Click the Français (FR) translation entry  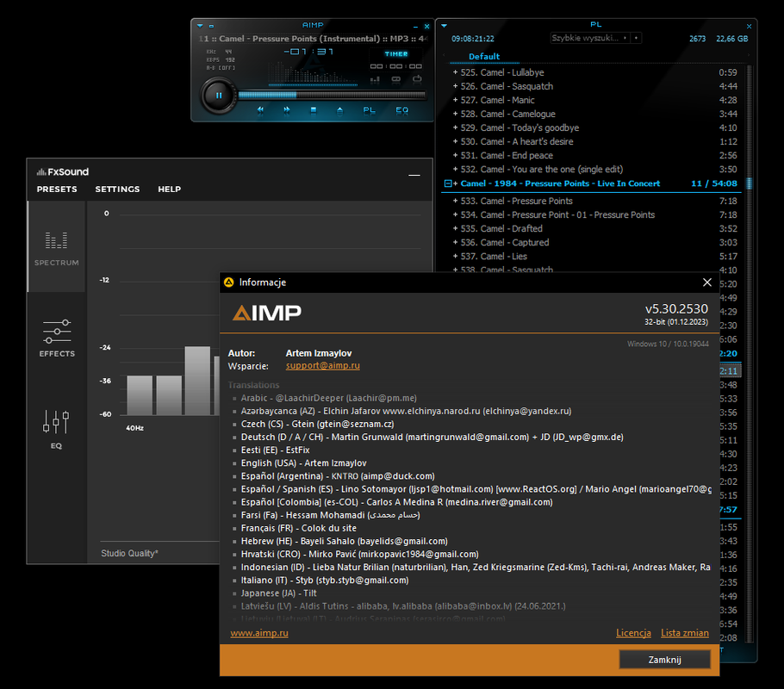click(298, 528)
